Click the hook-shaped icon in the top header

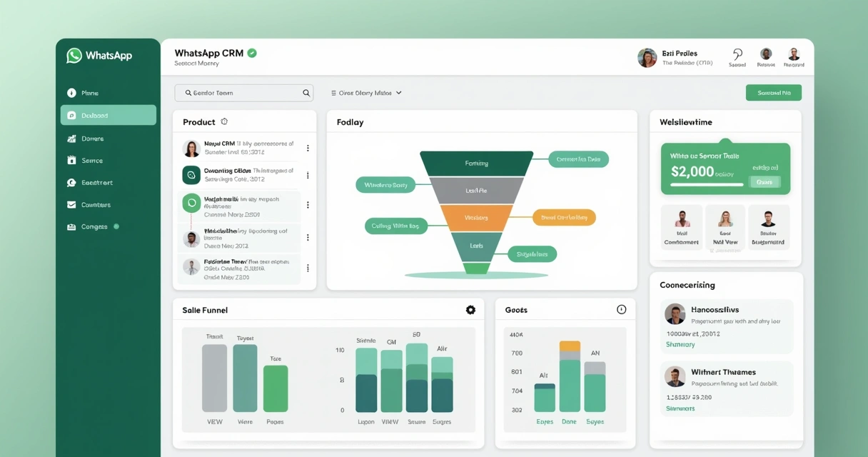[737, 54]
